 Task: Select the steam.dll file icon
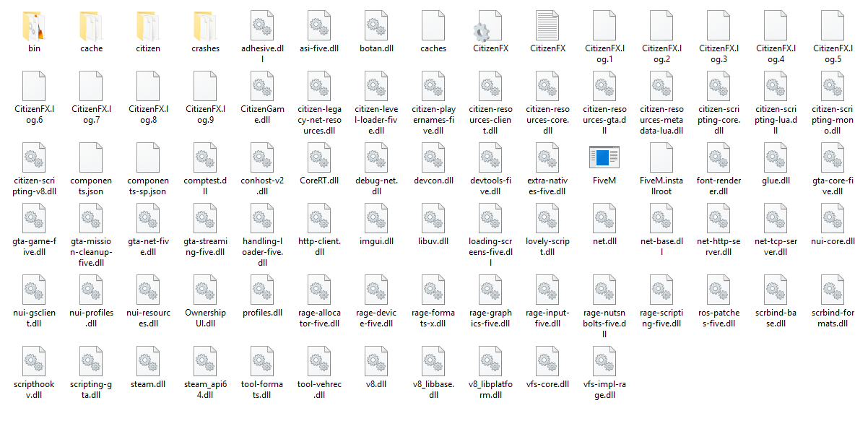(149, 361)
